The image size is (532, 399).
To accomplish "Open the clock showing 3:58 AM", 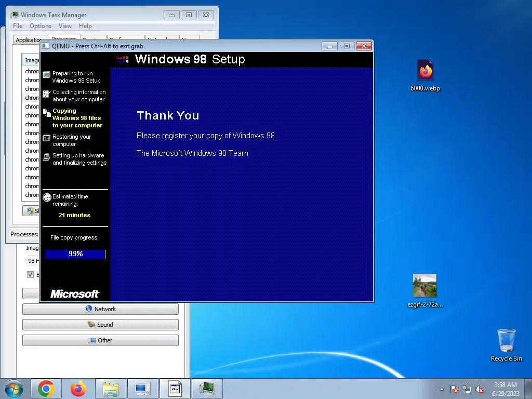I will (x=506, y=389).
